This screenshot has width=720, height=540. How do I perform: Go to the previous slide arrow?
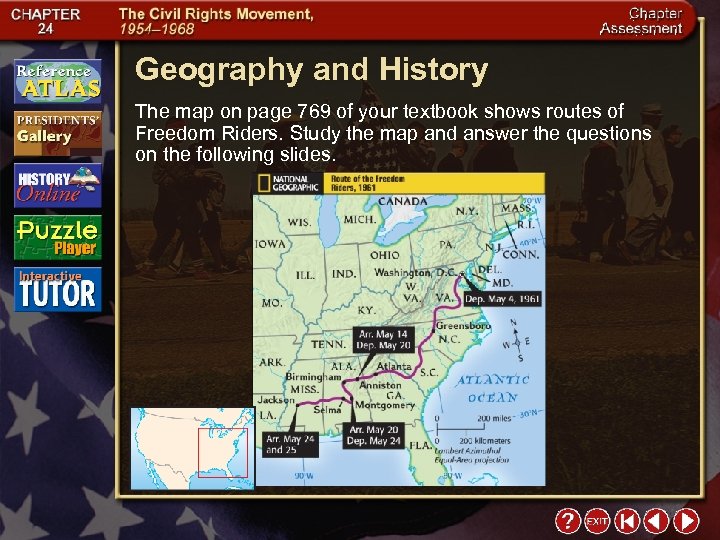pos(656,521)
